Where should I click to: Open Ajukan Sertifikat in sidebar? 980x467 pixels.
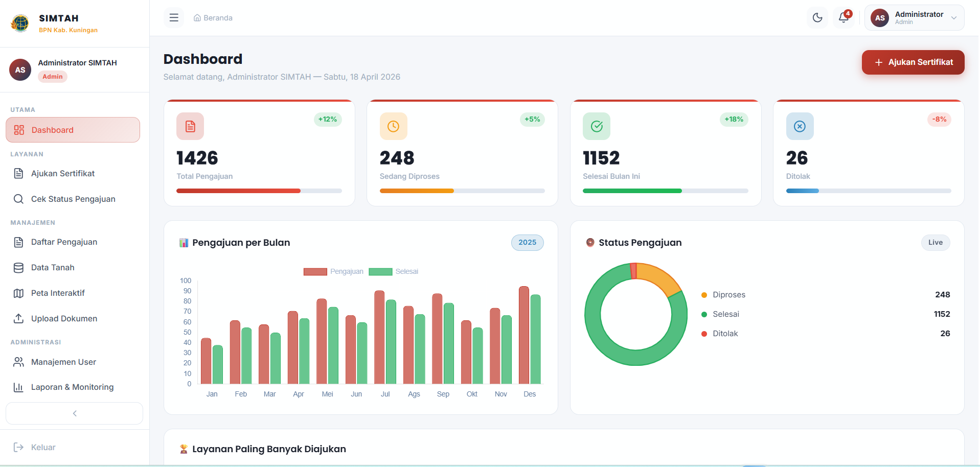[73, 173]
